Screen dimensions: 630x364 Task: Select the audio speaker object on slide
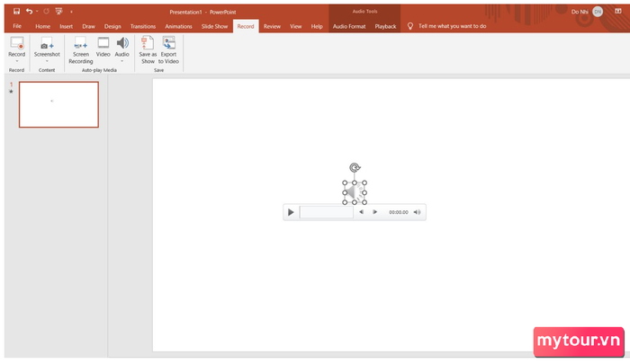pyautogui.click(x=355, y=192)
